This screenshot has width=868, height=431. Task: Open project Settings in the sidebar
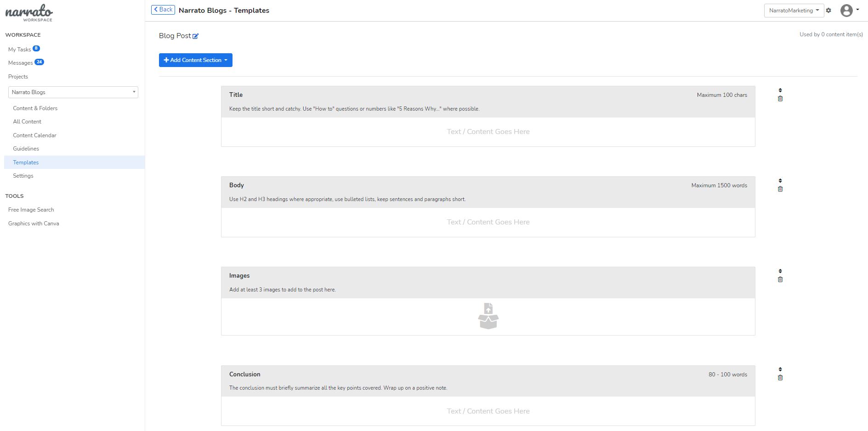click(x=23, y=176)
